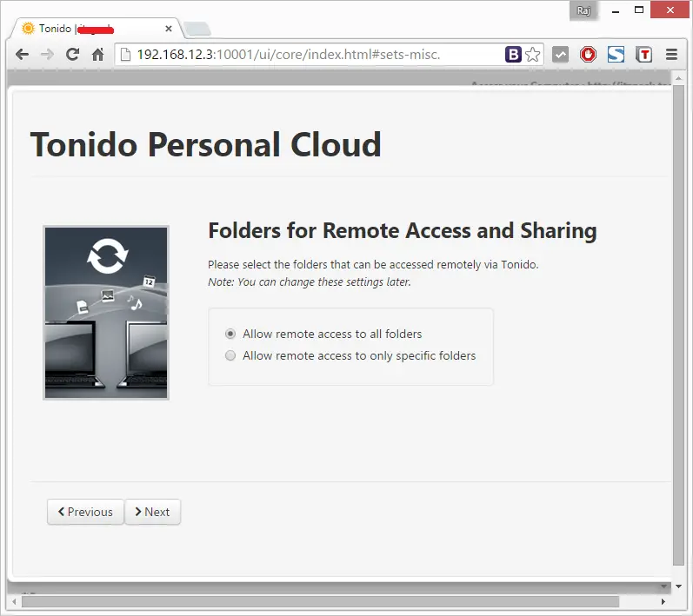Click the scroll right arrow

663,601
